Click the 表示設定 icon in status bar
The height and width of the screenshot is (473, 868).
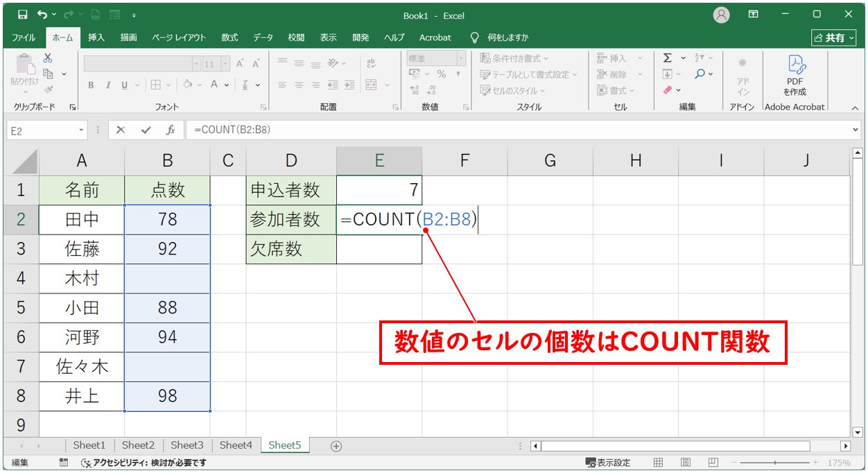(x=609, y=462)
